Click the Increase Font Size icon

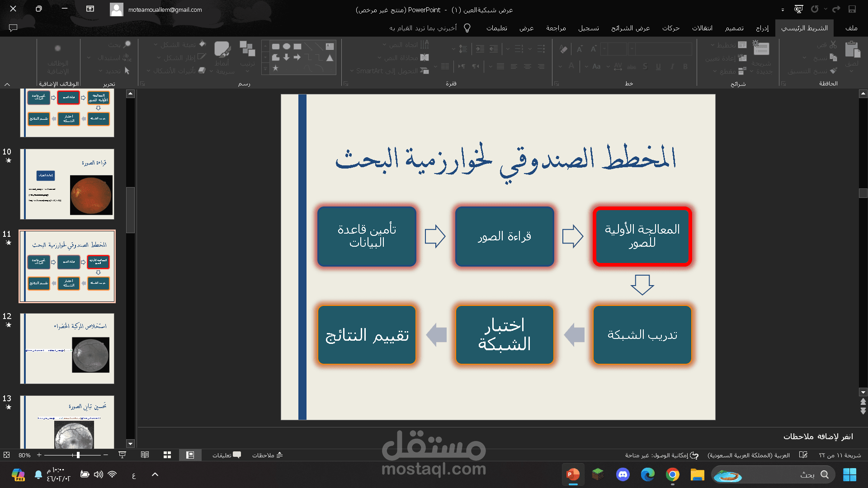594,49
